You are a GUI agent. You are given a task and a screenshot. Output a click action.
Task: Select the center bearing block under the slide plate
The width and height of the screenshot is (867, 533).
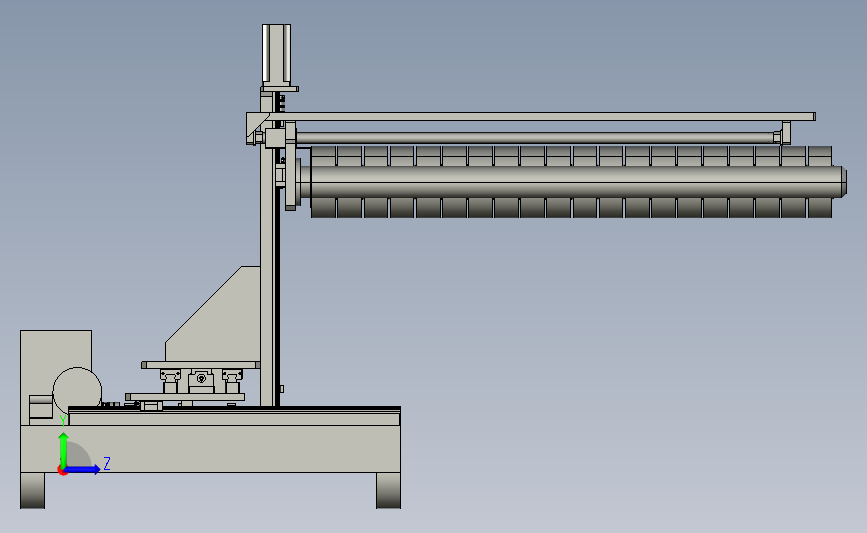[x=201, y=380]
